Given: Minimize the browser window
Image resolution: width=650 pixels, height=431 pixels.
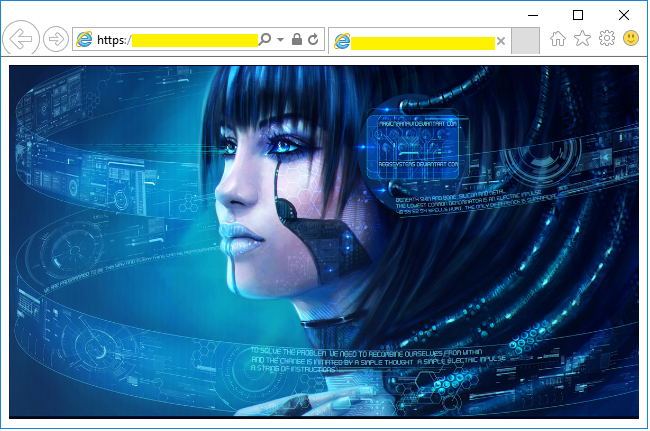Looking at the screenshot, I should pos(533,15).
